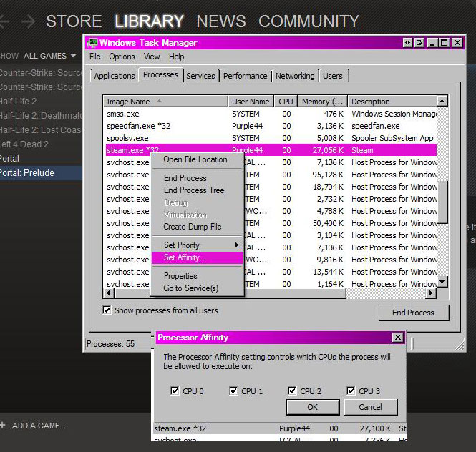The width and height of the screenshot is (476, 452).
Task: Choose End Process in the context menu
Action: (x=198, y=178)
